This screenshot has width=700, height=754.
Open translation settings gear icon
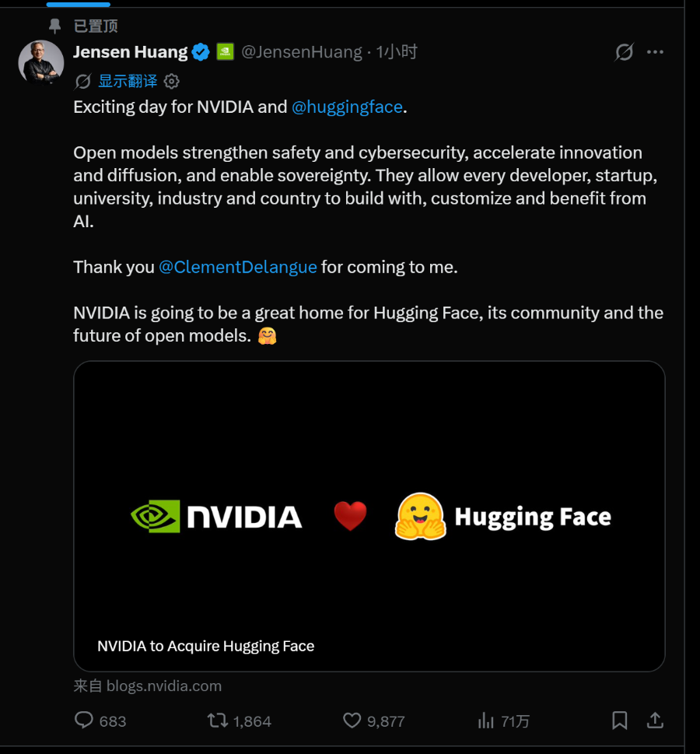tap(172, 81)
